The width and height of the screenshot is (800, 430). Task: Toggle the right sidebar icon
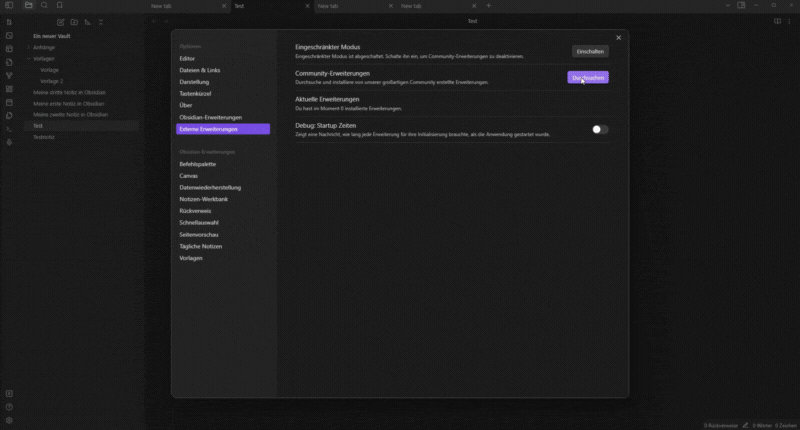click(741, 5)
